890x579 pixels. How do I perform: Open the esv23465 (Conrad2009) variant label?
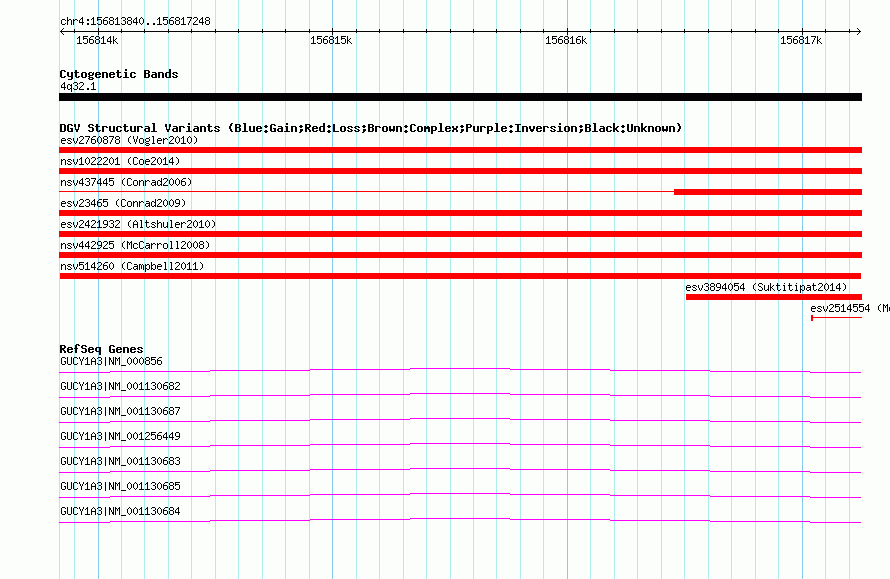123,204
